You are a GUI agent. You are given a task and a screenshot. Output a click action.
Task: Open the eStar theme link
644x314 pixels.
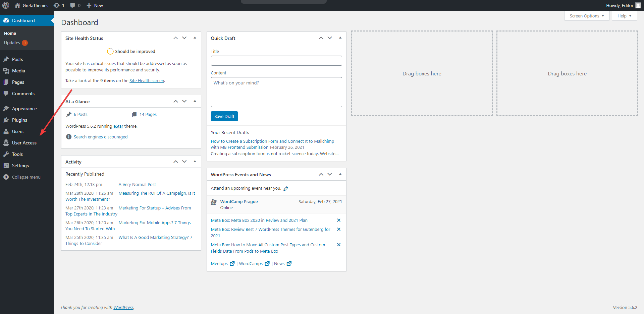[118, 126]
